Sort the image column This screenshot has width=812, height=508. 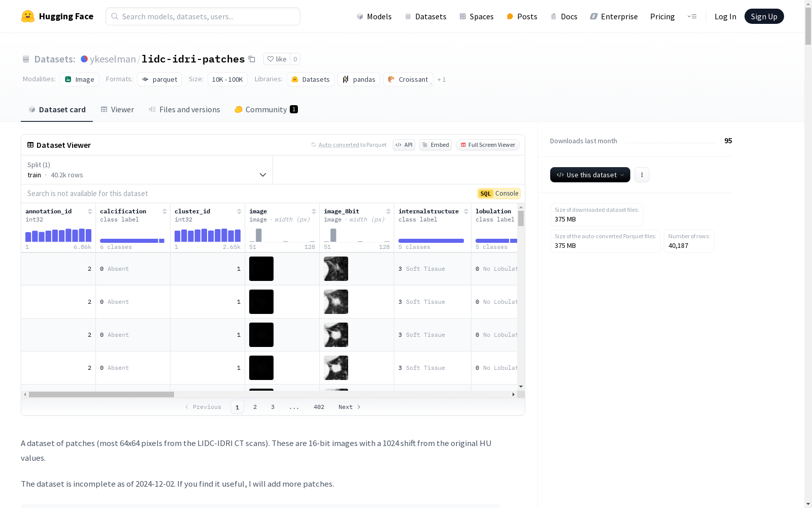[x=314, y=211]
